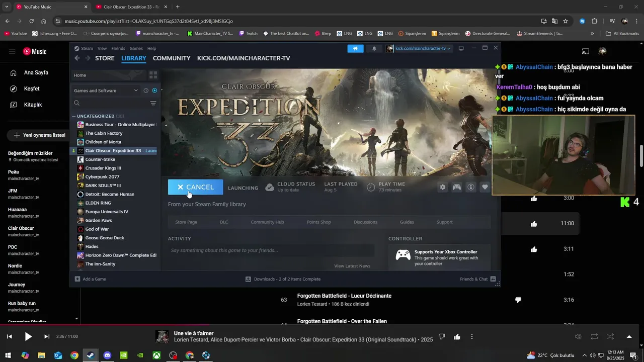Viewport: 644px width, 362px height.
Task: Open YouTube Music hamburger menu
Action: pos(12,51)
